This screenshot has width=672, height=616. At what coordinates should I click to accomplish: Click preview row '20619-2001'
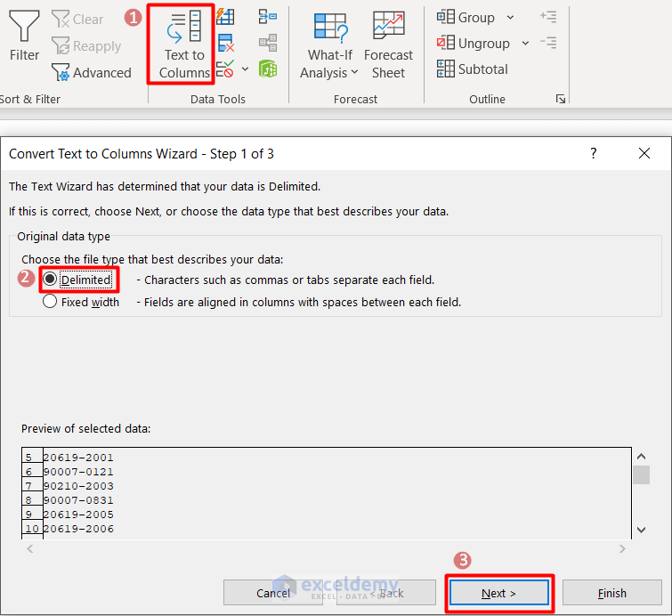point(78,458)
